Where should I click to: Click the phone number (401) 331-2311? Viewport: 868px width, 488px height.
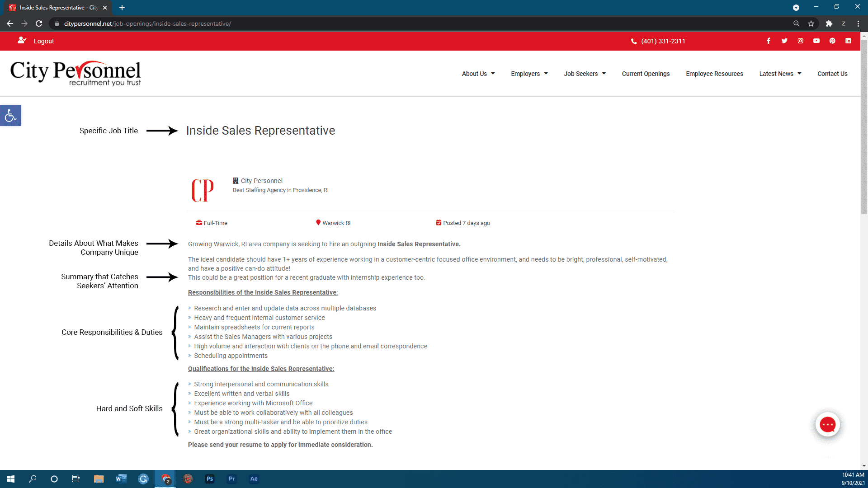663,41
